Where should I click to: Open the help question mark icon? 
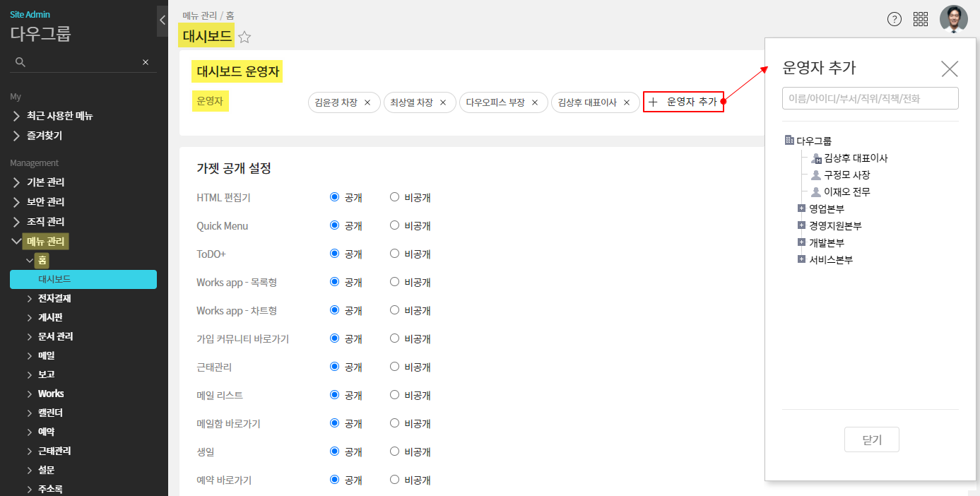pos(894,19)
